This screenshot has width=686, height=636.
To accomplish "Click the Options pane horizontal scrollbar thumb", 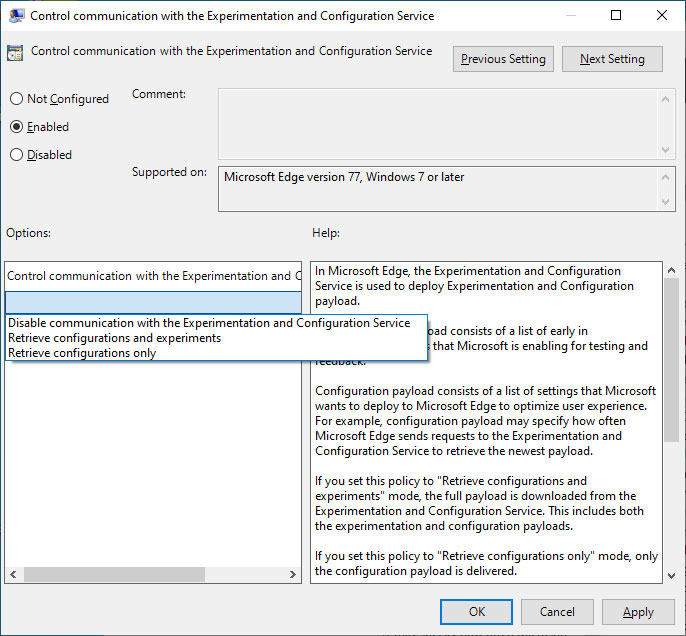I will (x=114, y=574).
